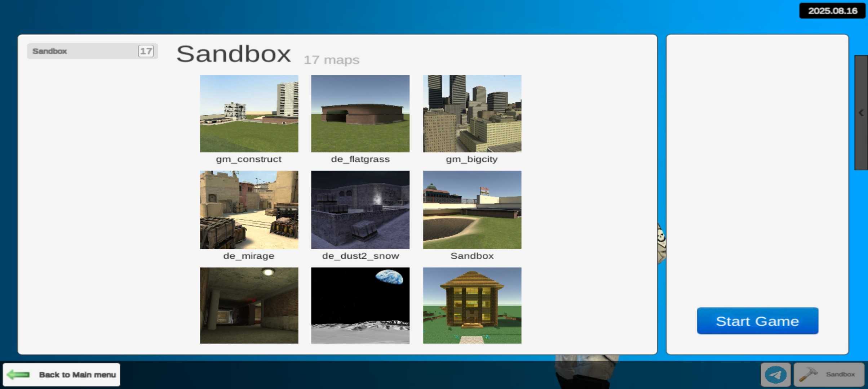Choose the blocky wooden house map thumbnail
Viewport: 868px width, 389px height.
[472, 305]
